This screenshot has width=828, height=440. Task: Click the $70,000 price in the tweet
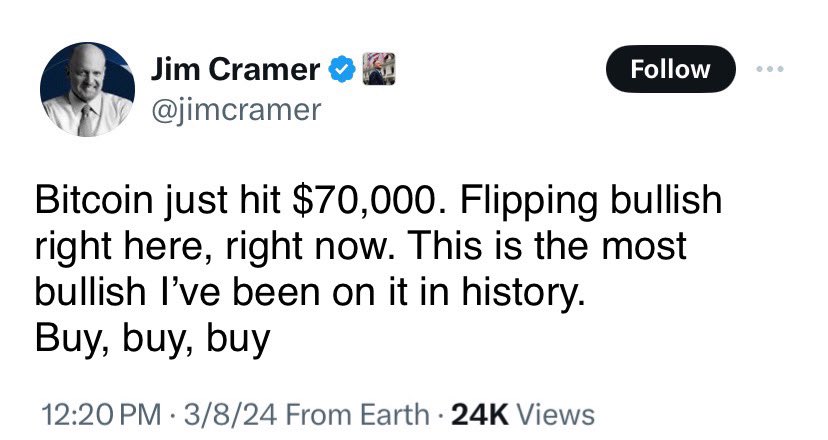pos(364,199)
